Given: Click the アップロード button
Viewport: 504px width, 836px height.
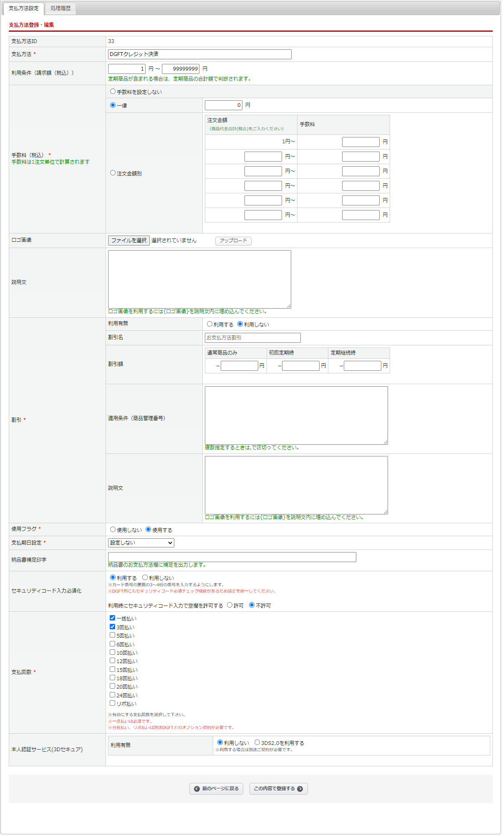Looking at the screenshot, I should [x=233, y=241].
